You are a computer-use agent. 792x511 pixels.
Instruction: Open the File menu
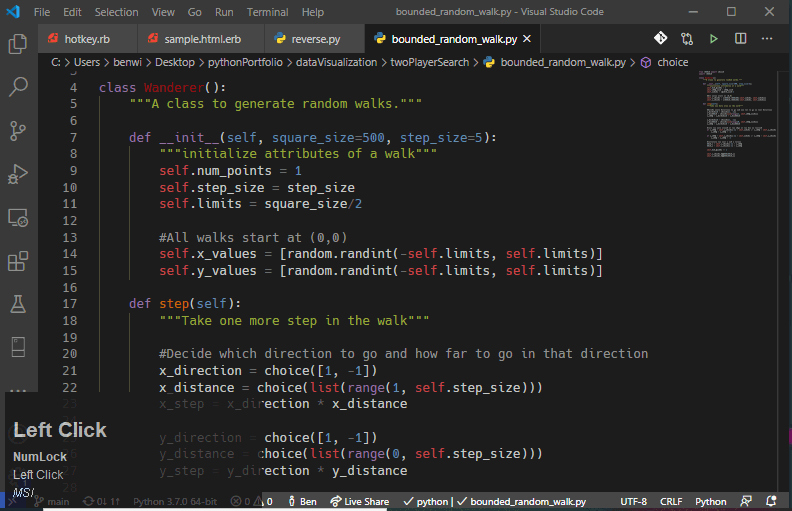pos(42,12)
